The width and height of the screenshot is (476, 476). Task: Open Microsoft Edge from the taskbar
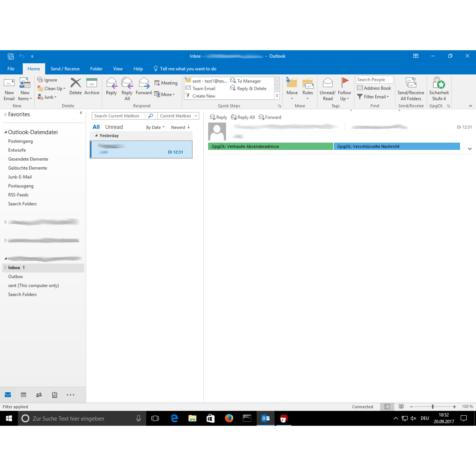click(174, 418)
